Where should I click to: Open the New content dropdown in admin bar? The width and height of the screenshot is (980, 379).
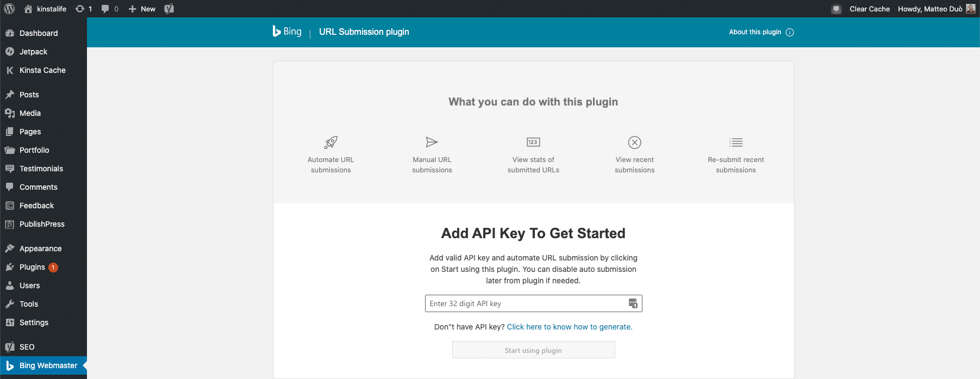point(141,9)
